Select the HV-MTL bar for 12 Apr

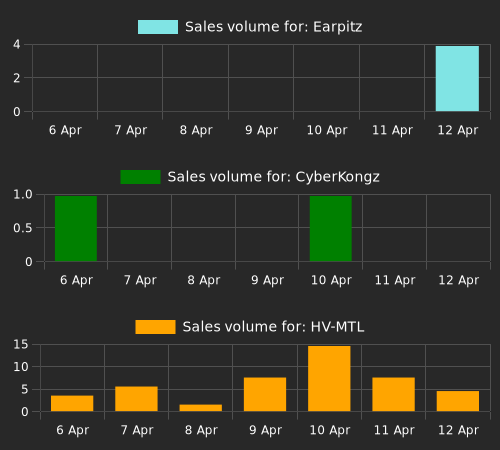(458, 401)
